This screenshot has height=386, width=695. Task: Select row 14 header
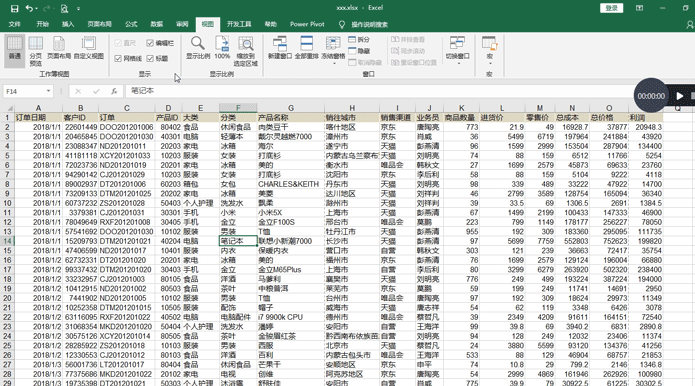[x=8, y=241]
